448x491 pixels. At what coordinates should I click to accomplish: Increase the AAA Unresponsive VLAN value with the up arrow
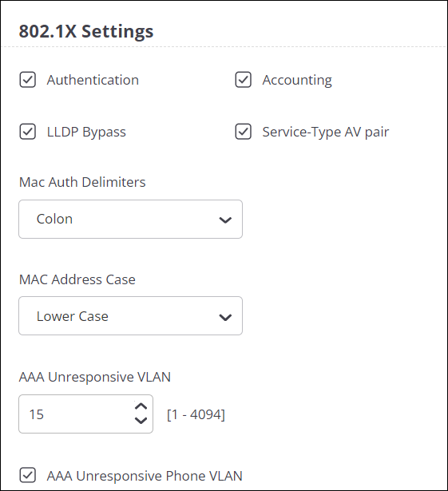141,406
